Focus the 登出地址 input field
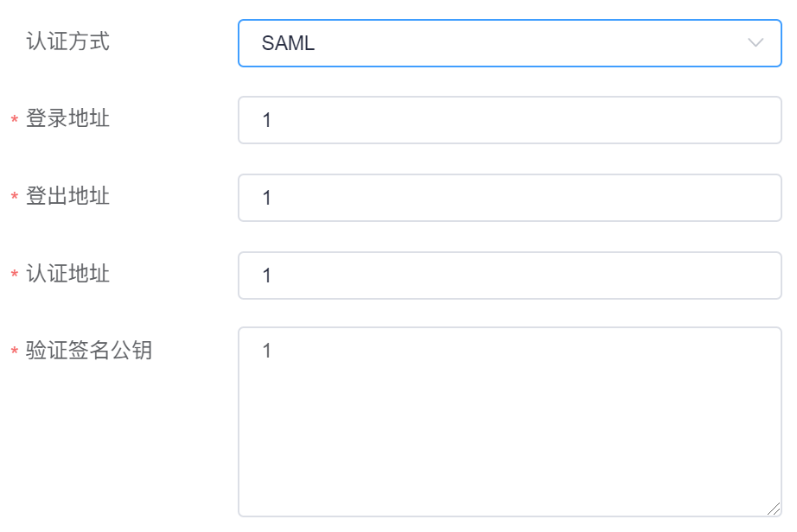The image size is (797, 532). (x=509, y=198)
